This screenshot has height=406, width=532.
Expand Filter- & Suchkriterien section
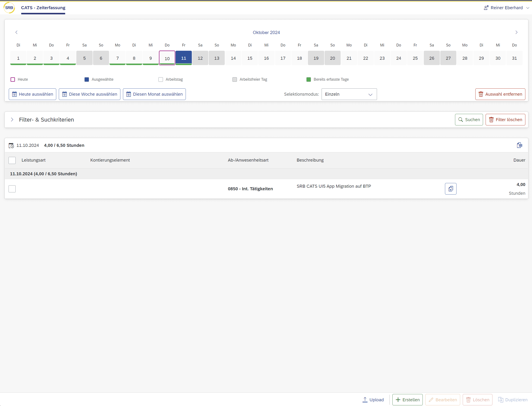(x=12, y=120)
